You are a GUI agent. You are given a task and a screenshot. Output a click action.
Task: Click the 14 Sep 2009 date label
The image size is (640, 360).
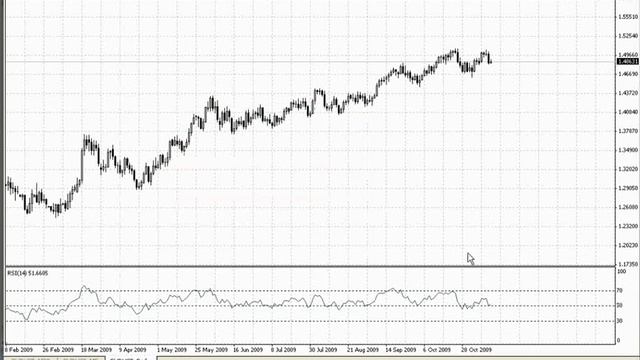401,350
